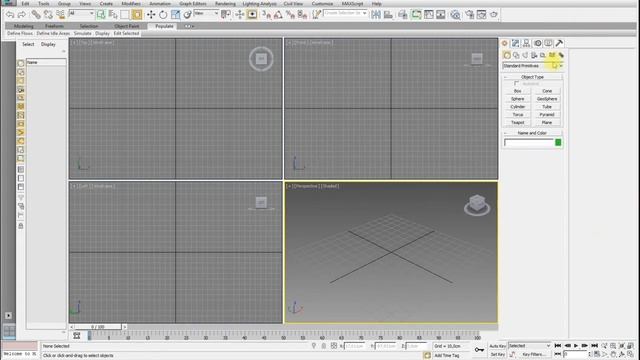Image resolution: width=640 pixels, height=360 pixels.
Task: Click the Pyramid object type button
Action: coord(547,115)
